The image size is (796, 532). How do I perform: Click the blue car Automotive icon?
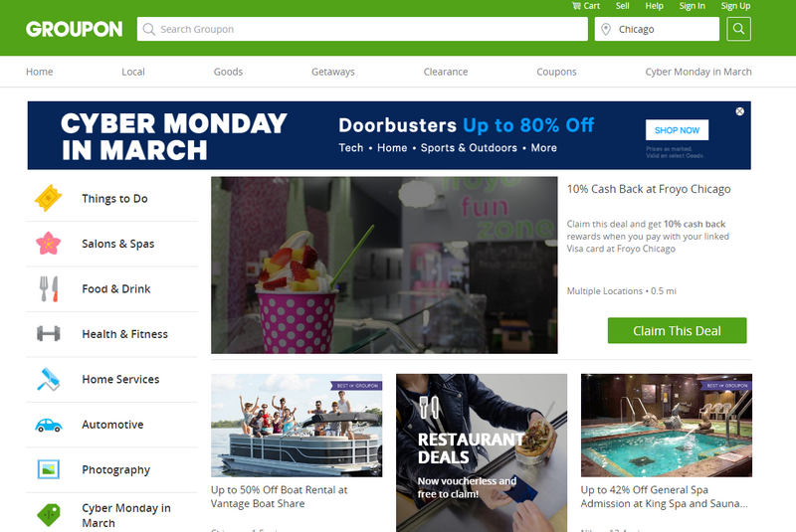(48, 425)
